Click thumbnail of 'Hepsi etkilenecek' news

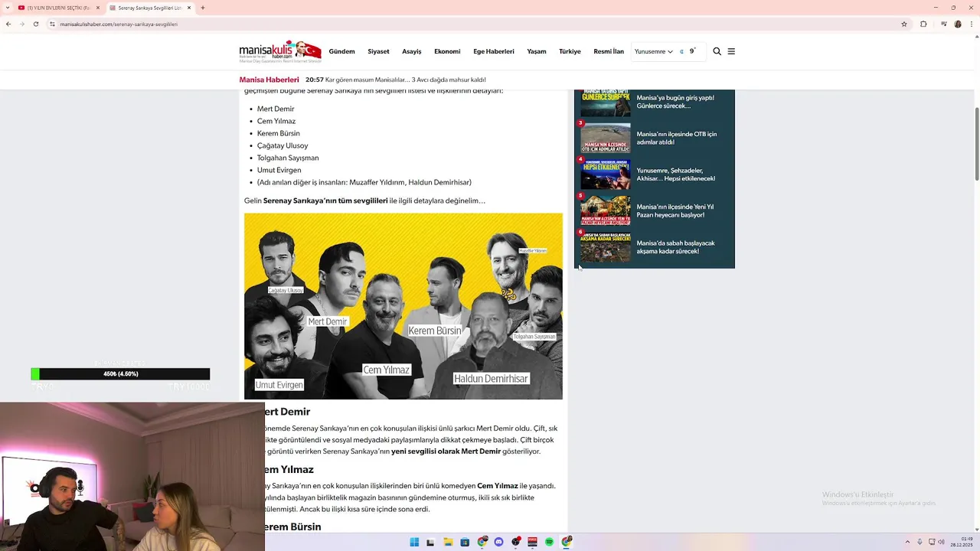coord(606,174)
